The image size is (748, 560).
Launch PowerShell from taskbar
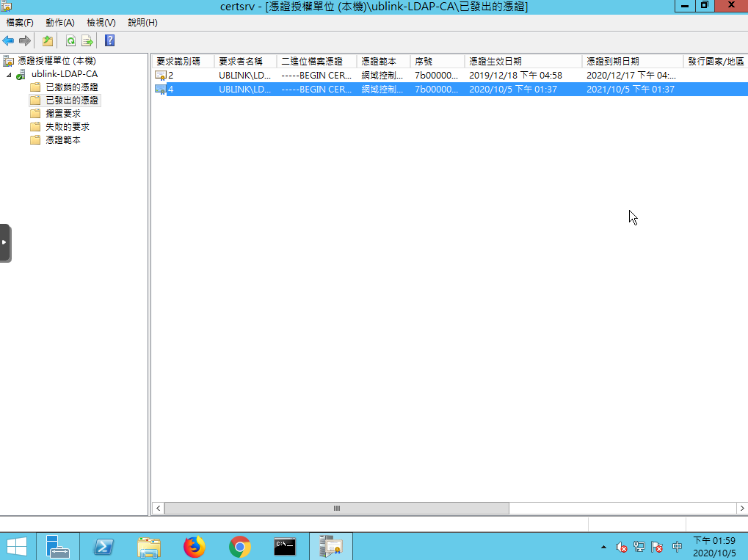pos(104,547)
